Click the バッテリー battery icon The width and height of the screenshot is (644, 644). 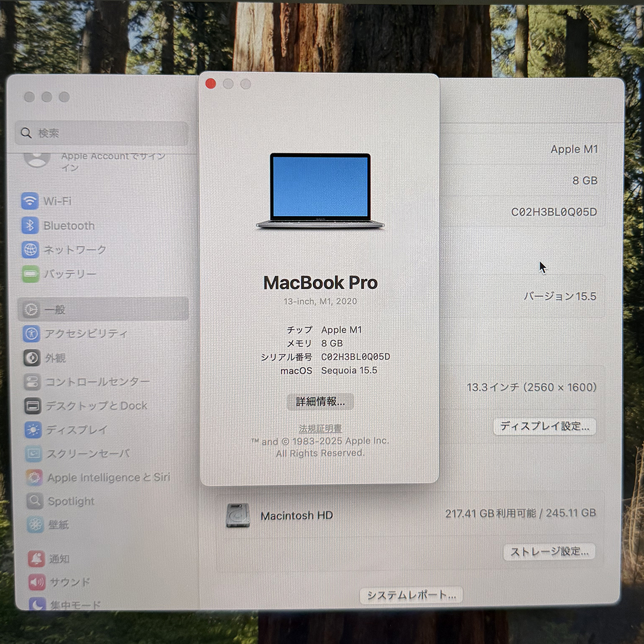click(x=31, y=274)
